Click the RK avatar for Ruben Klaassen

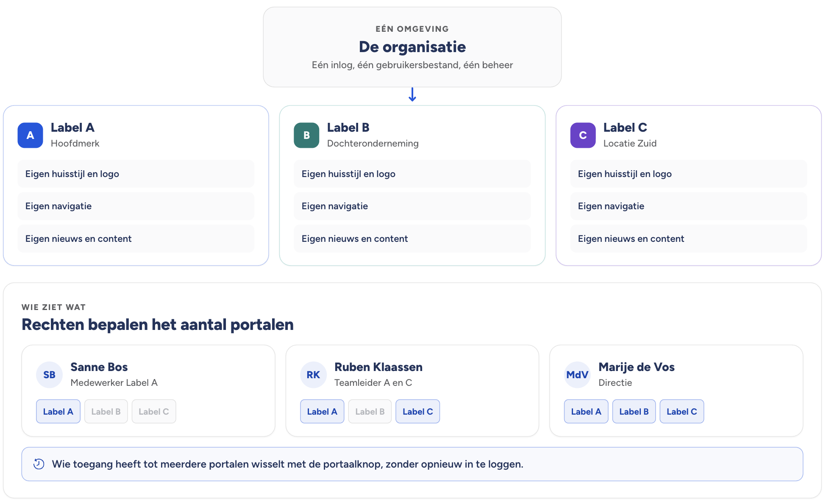point(313,375)
